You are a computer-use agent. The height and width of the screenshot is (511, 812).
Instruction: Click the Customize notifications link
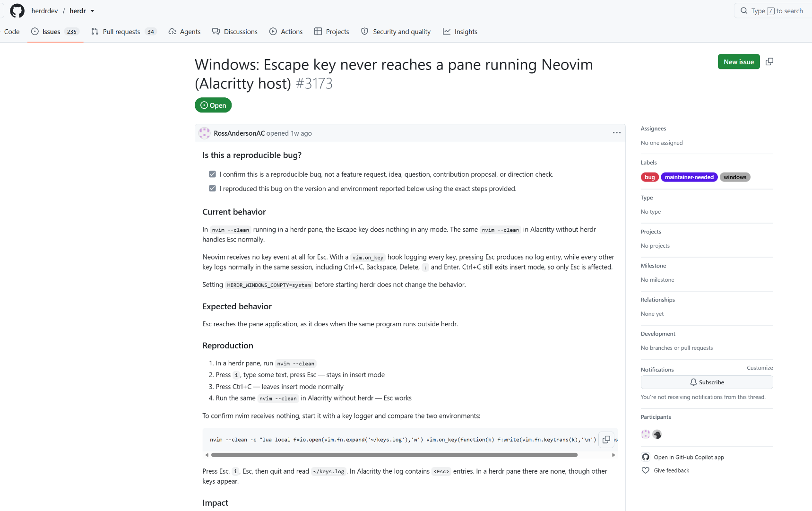[x=760, y=368]
